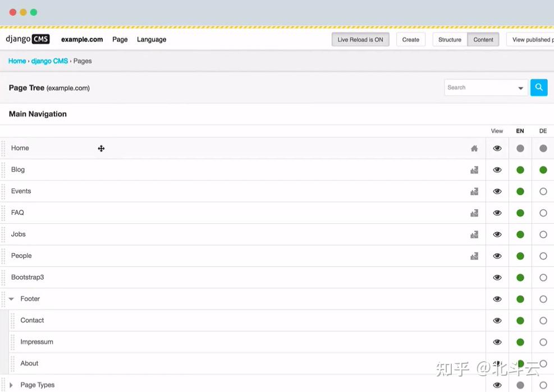Click view eye icon for Home page
Viewport: 554px width, 392px height.
(x=497, y=148)
